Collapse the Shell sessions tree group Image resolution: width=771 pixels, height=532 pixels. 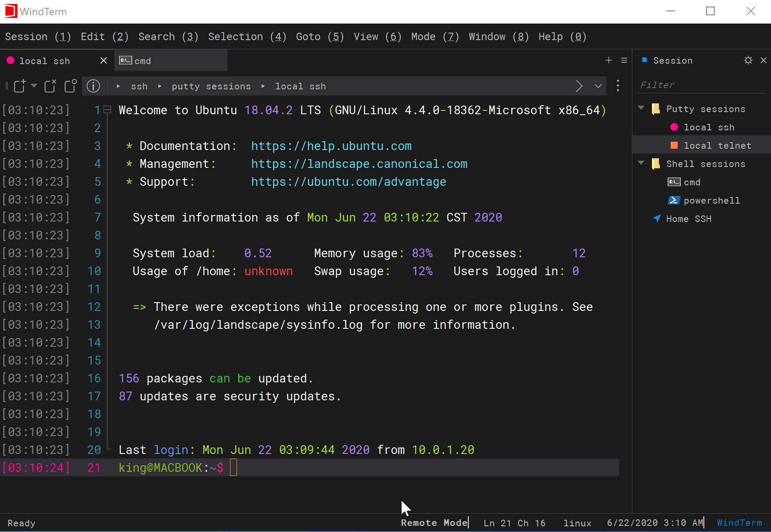641,163
